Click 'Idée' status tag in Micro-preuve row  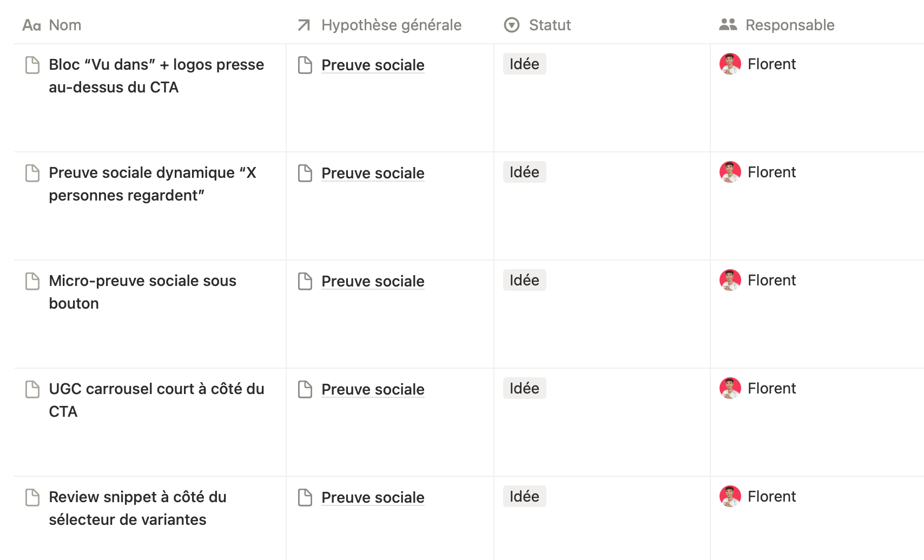click(x=524, y=280)
